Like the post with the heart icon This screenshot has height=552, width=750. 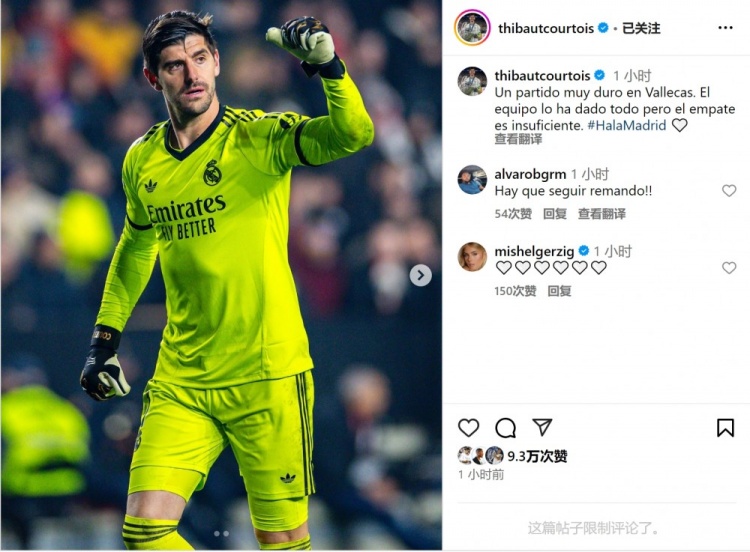tap(468, 428)
